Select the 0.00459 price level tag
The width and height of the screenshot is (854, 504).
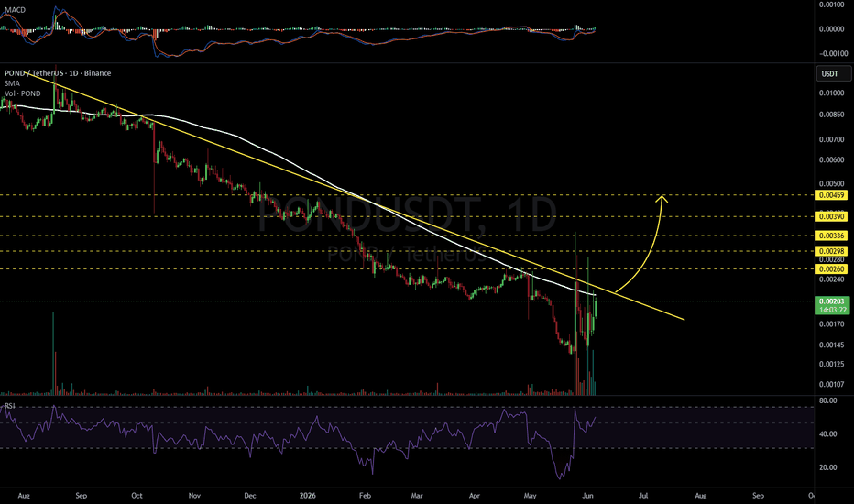click(831, 195)
